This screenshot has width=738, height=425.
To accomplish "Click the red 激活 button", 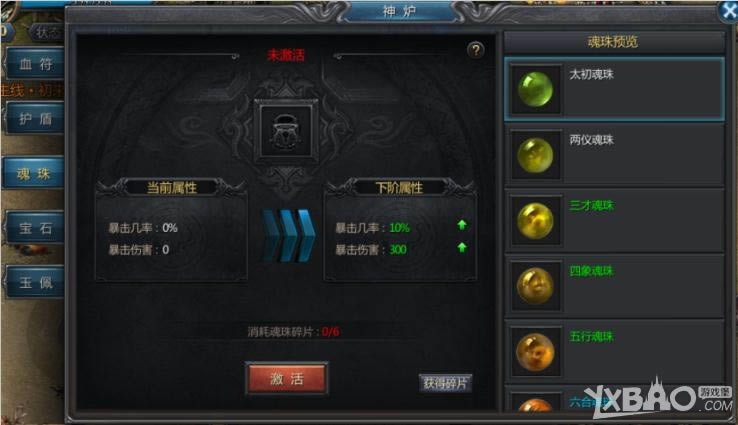I will tap(287, 378).
